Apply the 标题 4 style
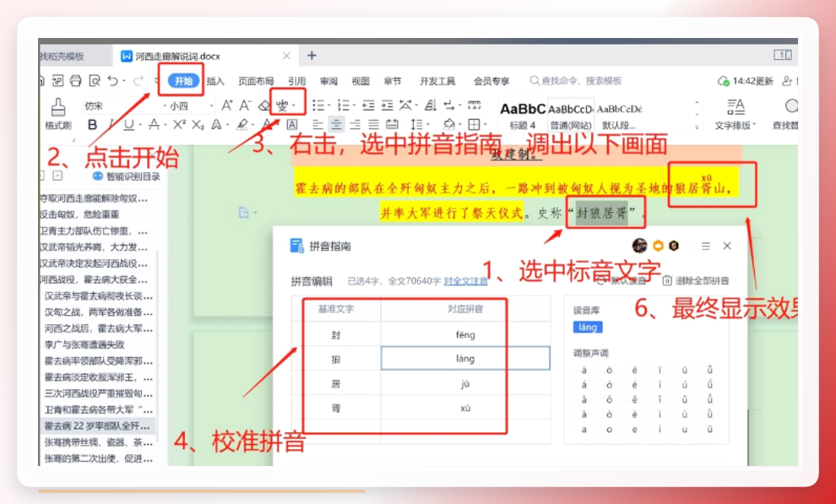This screenshot has width=836, height=504. click(x=523, y=115)
